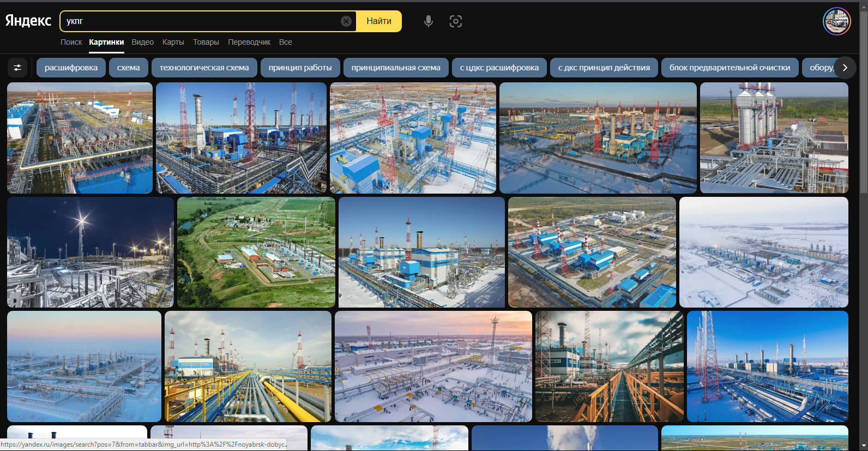Open the foggy white snow-covered plant image
868x451 pixels.
pos(764,252)
